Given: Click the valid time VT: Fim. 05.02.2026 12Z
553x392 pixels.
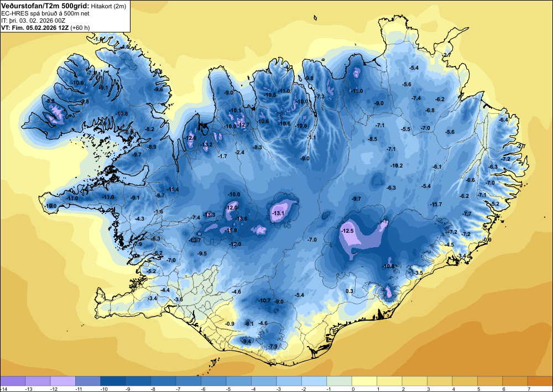Looking at the screenshot, I should tap(35, 28).
